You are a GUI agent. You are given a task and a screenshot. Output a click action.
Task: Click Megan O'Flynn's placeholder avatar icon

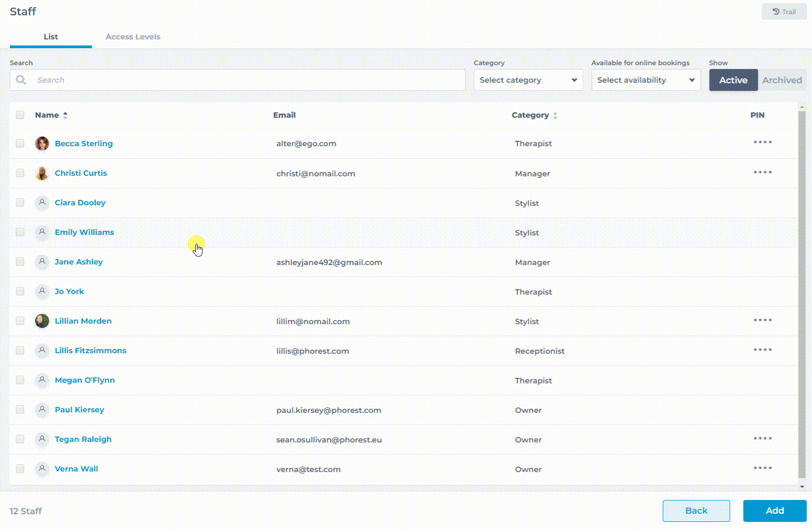click(42, 380)
